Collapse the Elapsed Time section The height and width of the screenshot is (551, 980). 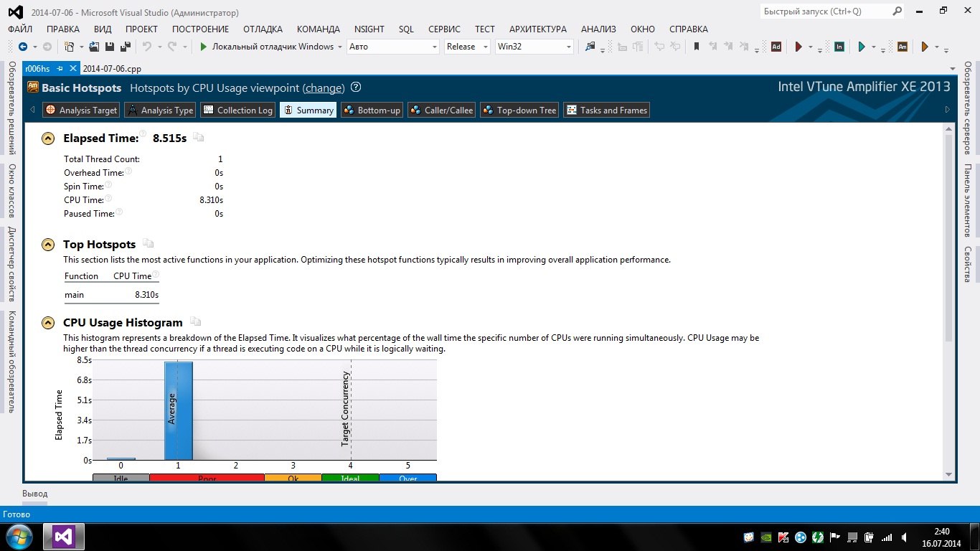[48, 138]
